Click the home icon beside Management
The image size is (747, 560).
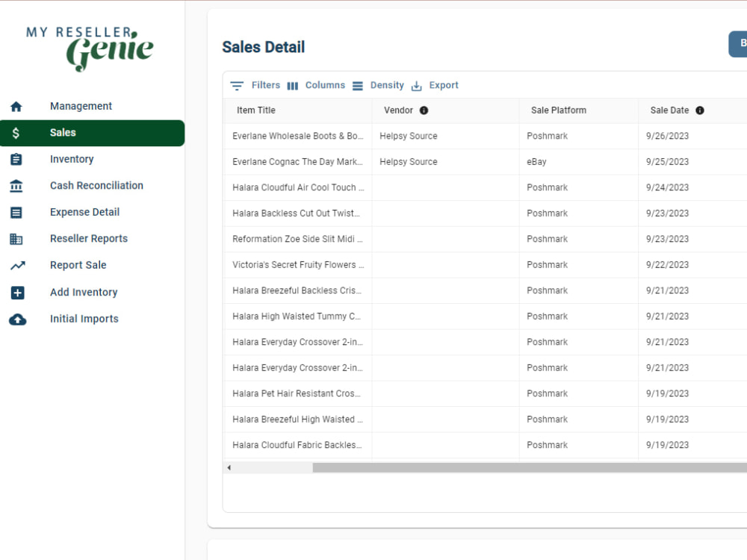point(16,106)
